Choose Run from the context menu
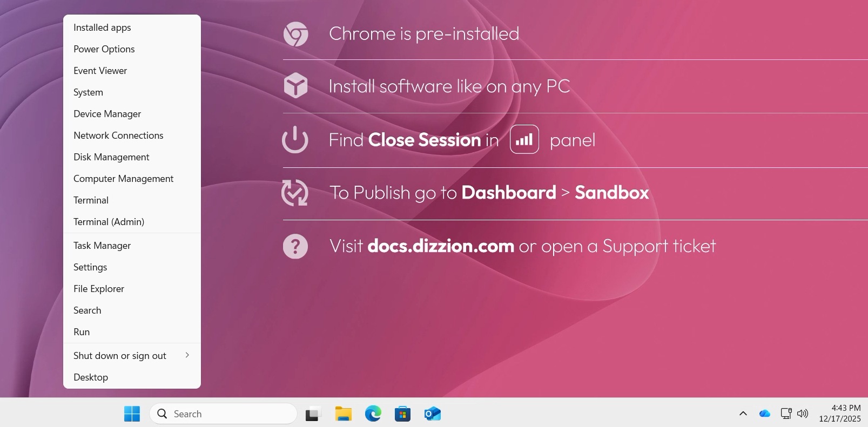The width and height of the screenshot is (868, 427). point(132,332)
